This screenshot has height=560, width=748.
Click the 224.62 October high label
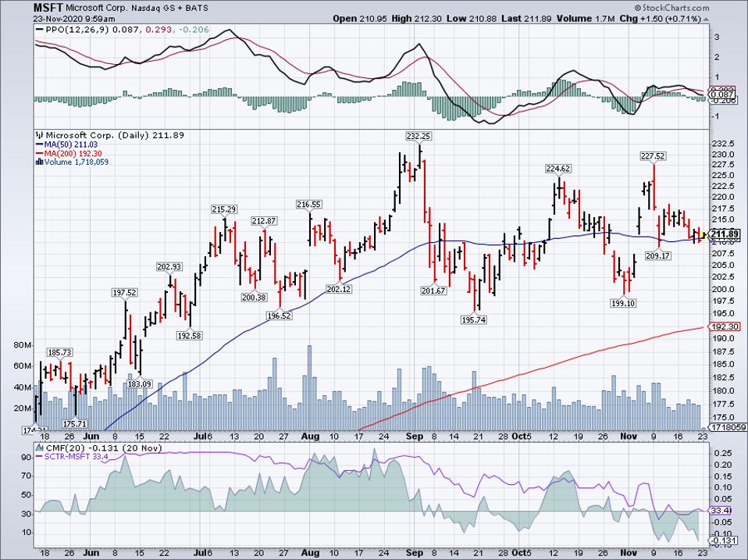pyautogui.click(x=558, y=169)
